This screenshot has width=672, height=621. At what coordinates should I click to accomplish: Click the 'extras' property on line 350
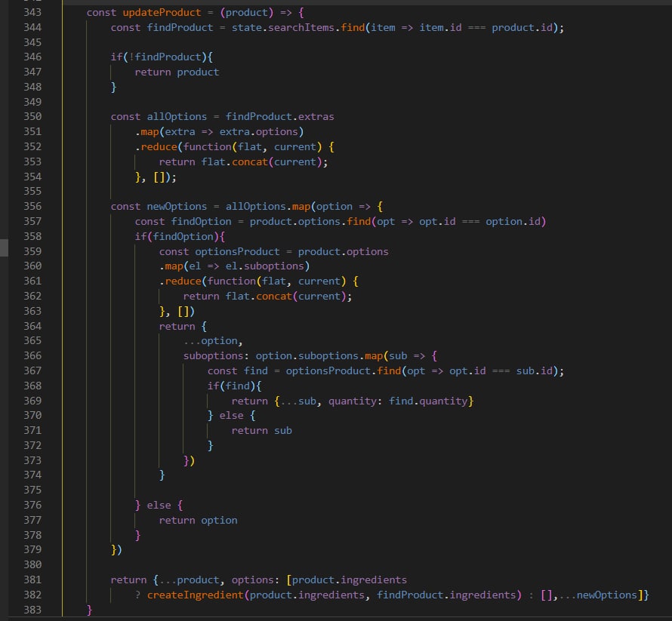tap(316, 116)
